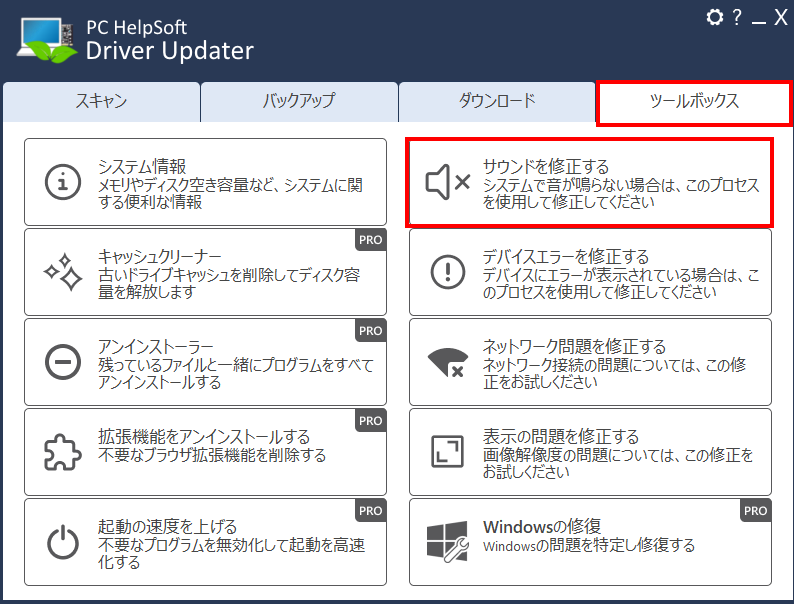Click PRO badge on キャッシュクリーナー card
The height and width of the screenshot is (604, 794).
tap(371, 240)
